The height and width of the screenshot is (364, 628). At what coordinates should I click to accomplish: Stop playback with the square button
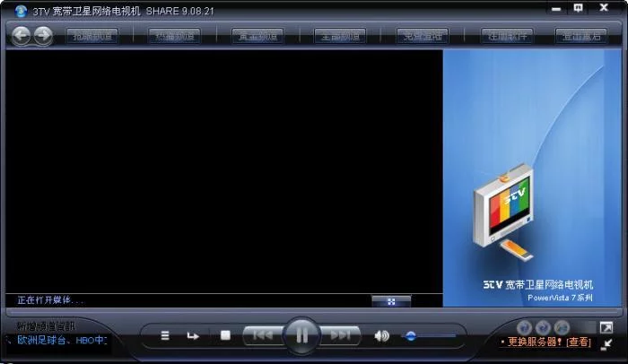[225, 335]
